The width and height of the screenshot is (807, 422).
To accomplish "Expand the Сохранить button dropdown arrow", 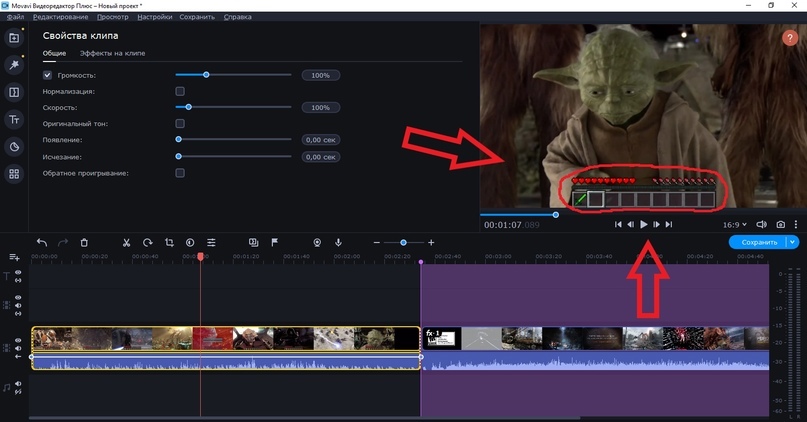I will (793, 242).
